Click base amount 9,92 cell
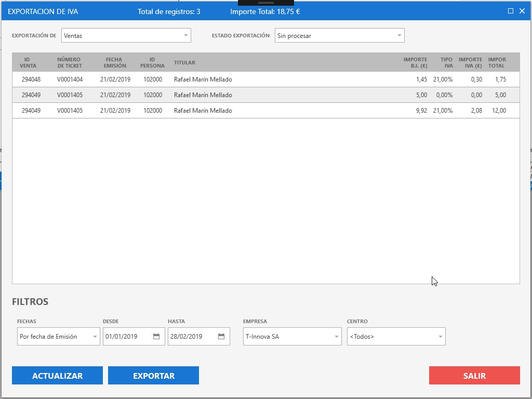Screen dimensions: 532x399 421,111
